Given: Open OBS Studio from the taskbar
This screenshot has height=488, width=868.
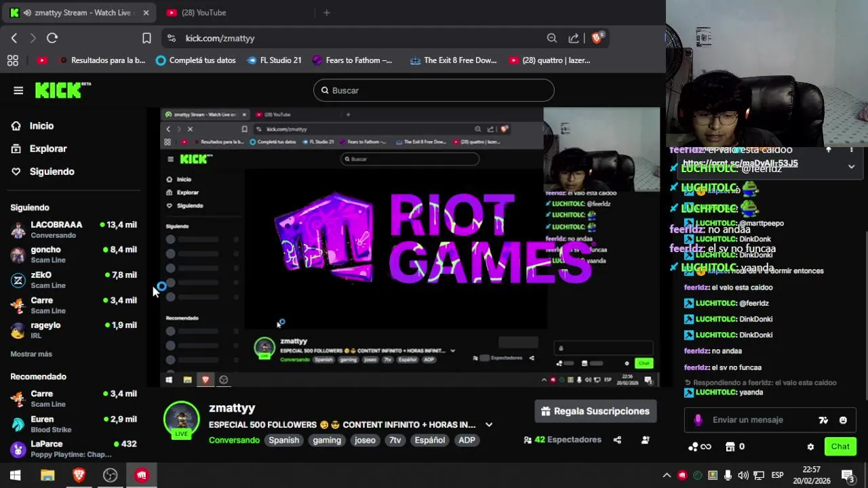Looking at the screenshot, I should 110,475.
